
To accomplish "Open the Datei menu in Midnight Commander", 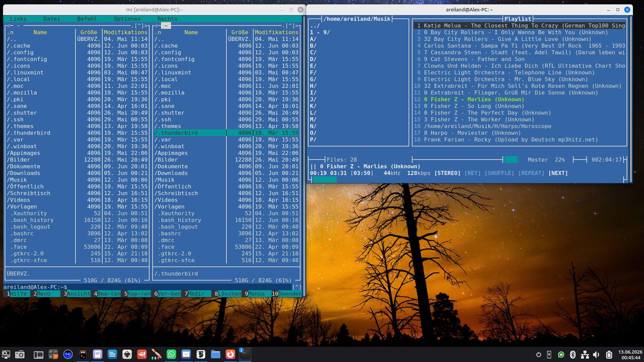I will click(52, 19).
